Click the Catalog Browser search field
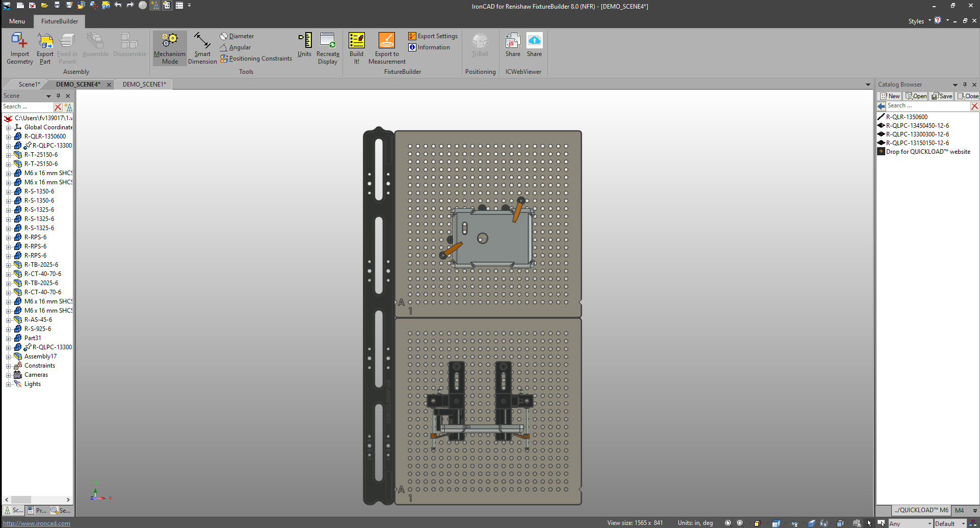This screenshot has width=980, height=528. [x=927, y=106]
